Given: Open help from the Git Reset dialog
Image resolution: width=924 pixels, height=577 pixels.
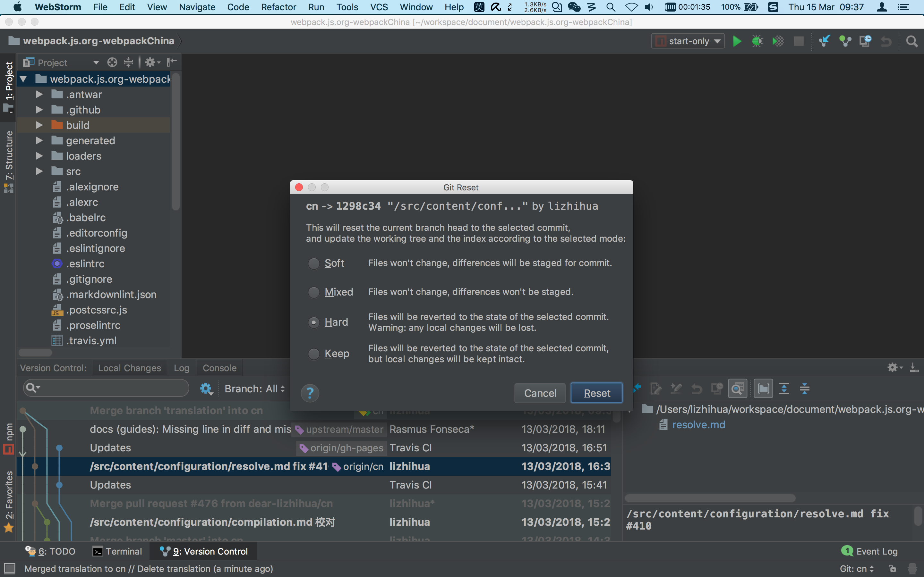Looking at the screenshot, I should point(310,393).
